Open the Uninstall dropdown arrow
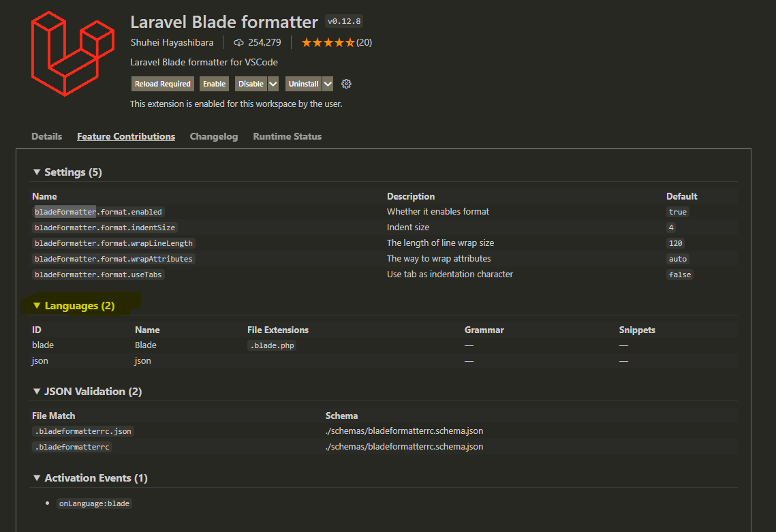The width and height of the screenshot is (776, 532). point(328,84)
